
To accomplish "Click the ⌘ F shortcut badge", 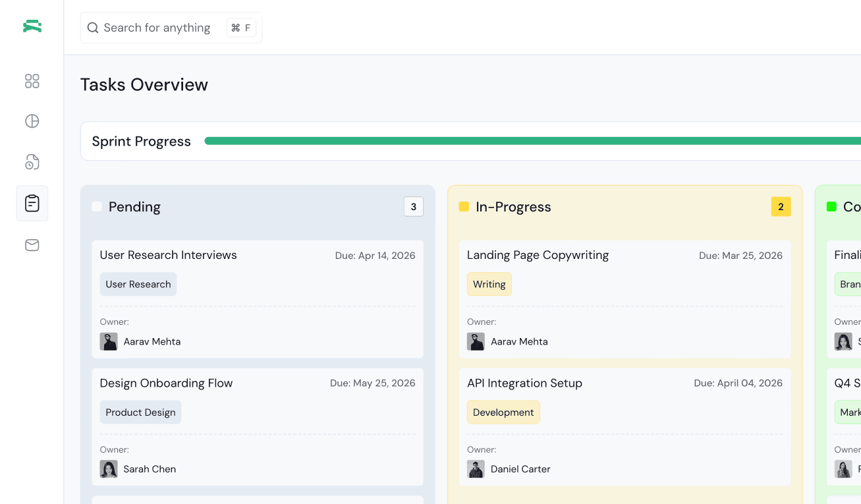I will pos(241,28).
